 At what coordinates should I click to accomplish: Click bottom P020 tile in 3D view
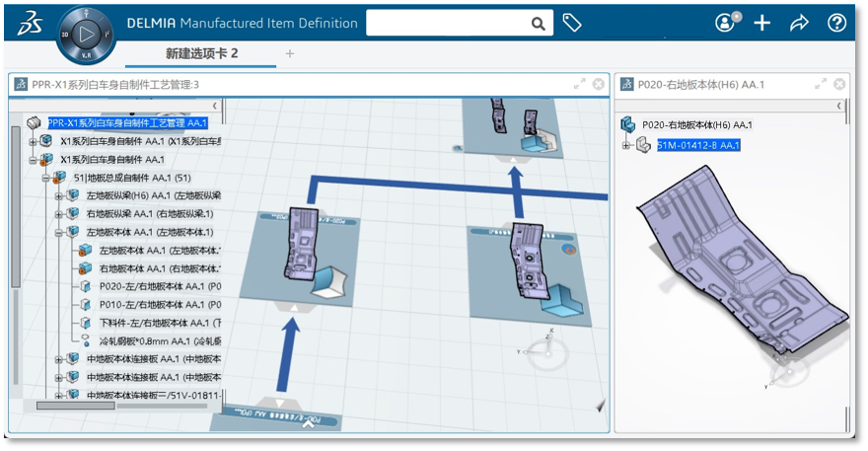point(275,417)
